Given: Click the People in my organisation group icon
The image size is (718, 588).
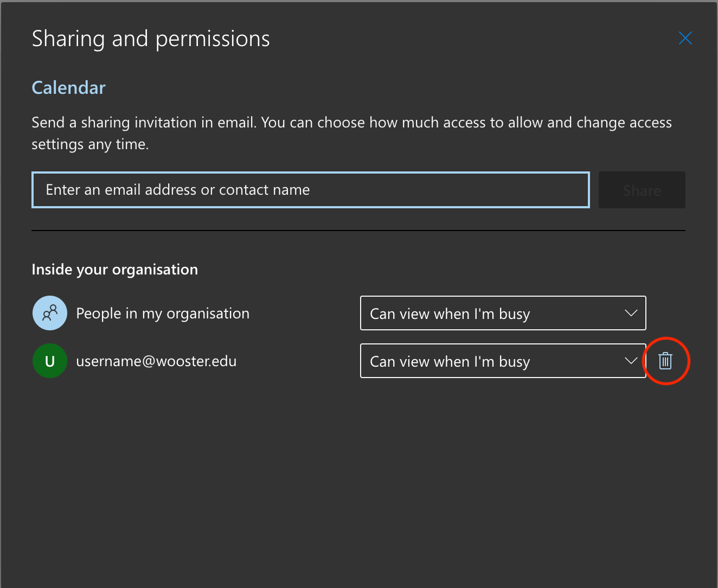Looking at the screenshot, I should pyautogui.click(x=50, y=313).
